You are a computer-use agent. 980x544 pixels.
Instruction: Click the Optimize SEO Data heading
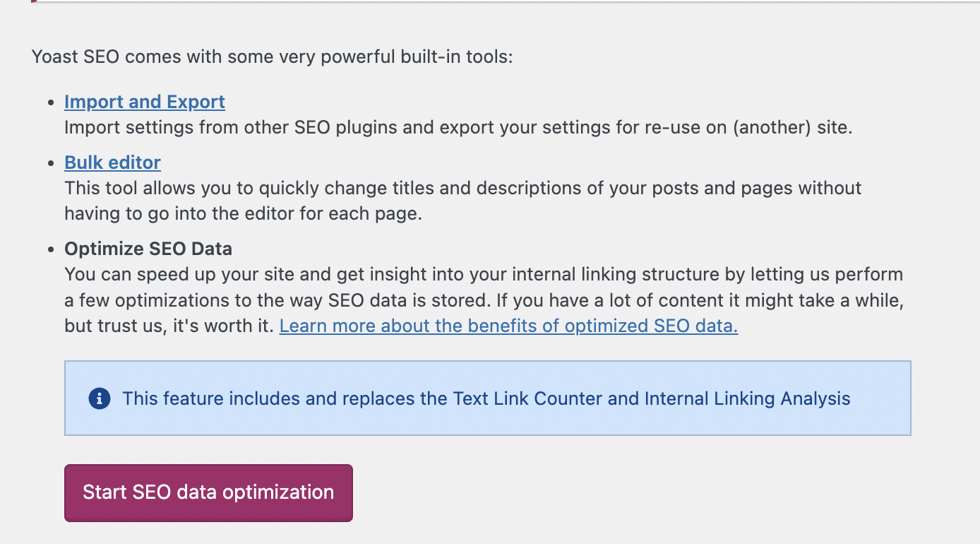[x=148, y=249]
